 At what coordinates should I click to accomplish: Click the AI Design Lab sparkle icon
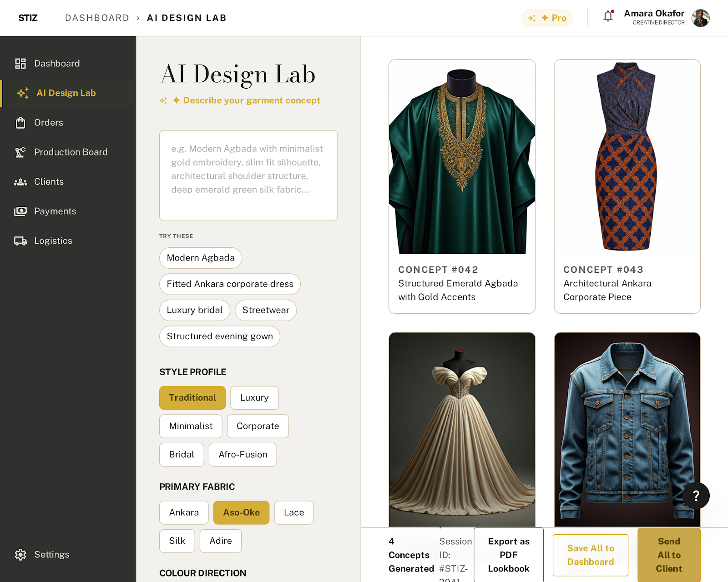(x=23, y=93)
